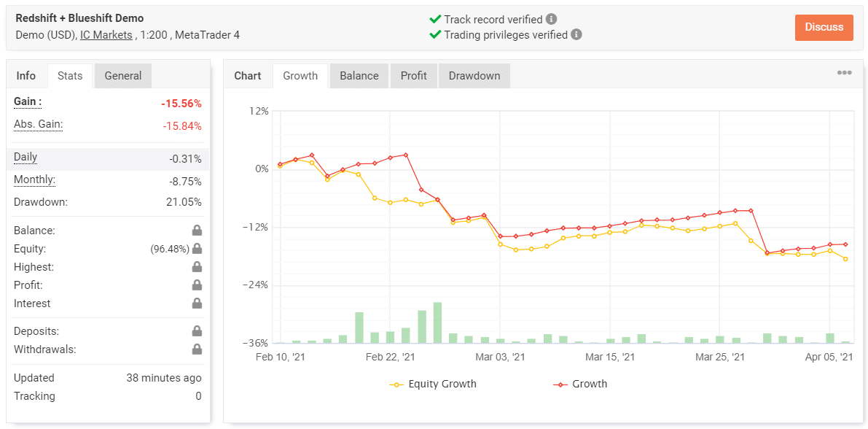This screenshot has height=429, width=868.
Task: Switch to the General tab
Action: pyautogui.click(x=123, y=76)
